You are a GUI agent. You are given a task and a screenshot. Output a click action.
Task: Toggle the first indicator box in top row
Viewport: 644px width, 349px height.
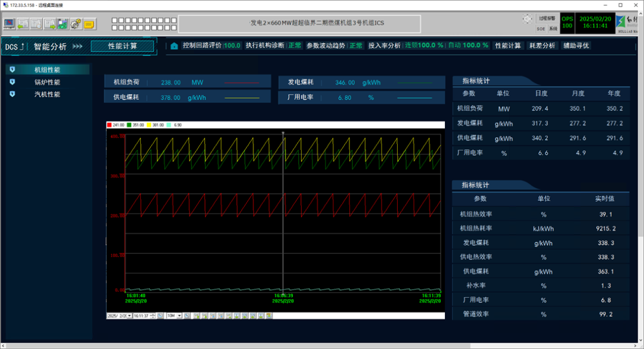coord(114,20)
